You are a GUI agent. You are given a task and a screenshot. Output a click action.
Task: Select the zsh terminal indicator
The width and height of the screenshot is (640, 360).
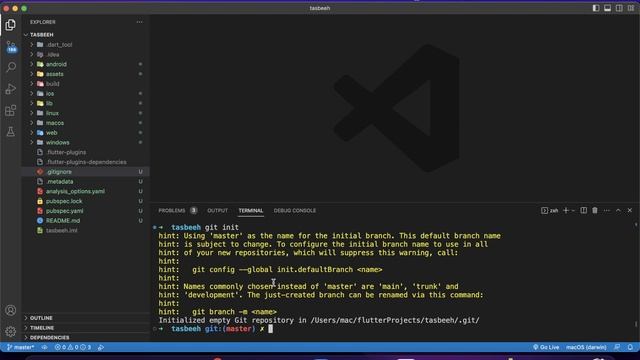(x=550, y=210)
